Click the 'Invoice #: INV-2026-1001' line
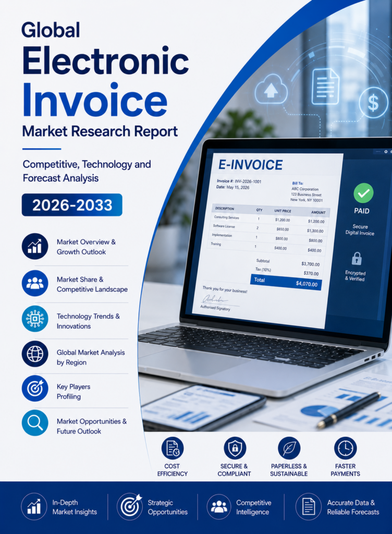The width and height of the screenshot is (392, 534). pos(239,181)
